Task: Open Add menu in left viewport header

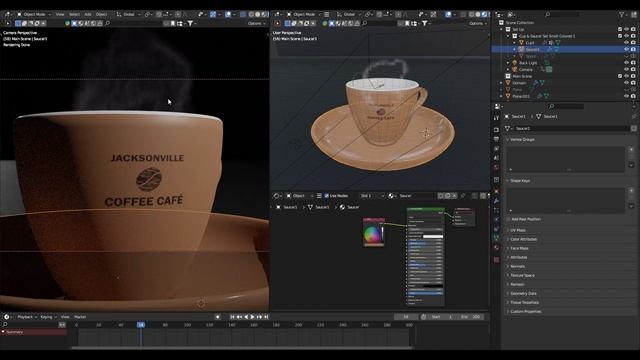Action: click(x=87, y=14)
